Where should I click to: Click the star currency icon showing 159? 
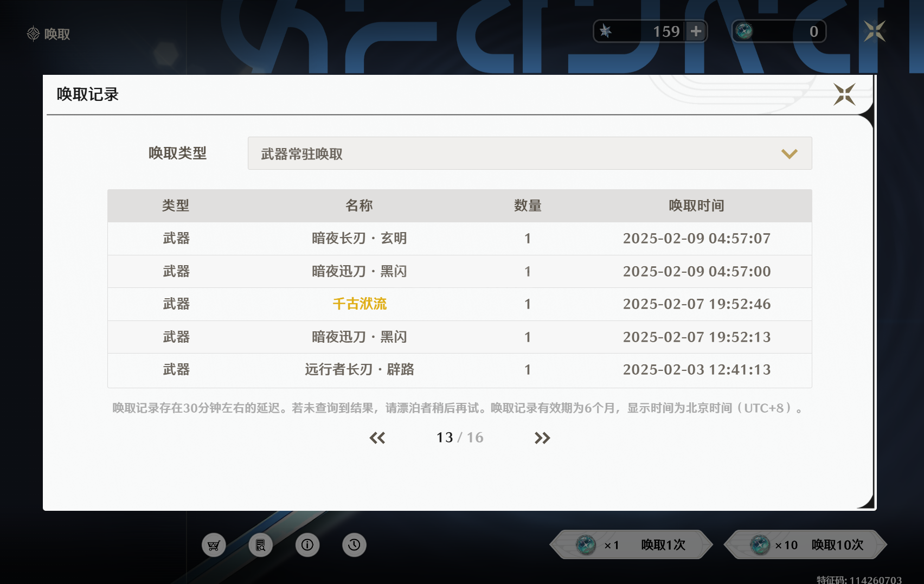606,31
